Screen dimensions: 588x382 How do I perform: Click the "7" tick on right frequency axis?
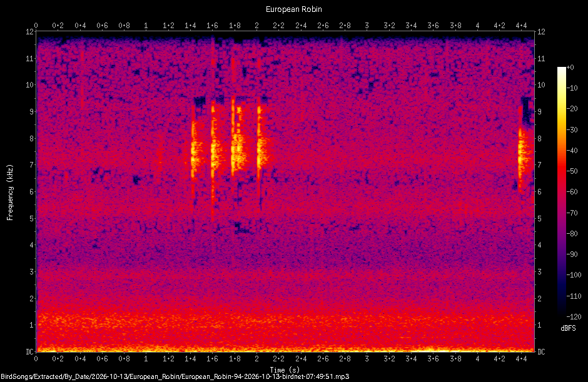click(540, 165)
